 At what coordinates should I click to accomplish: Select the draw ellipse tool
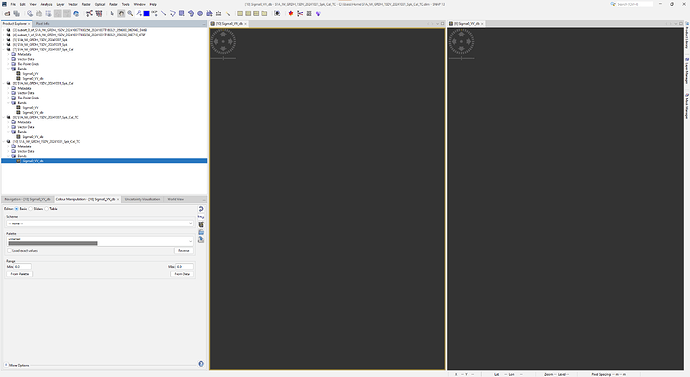tap(200, 14)
